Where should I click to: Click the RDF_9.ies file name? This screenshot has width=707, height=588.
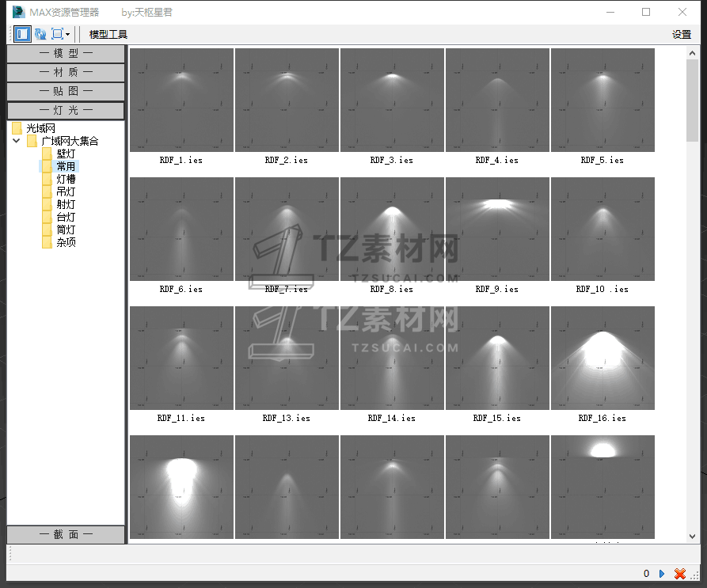[497, 290]
